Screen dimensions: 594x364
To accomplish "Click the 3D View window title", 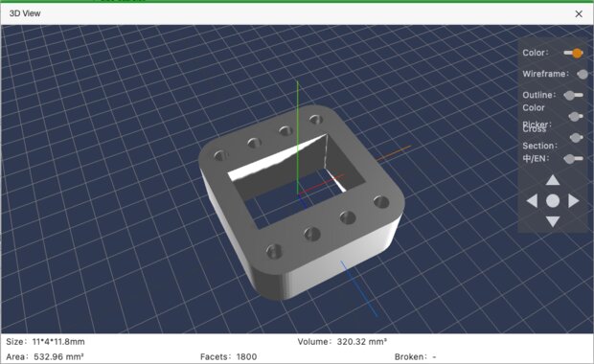I will click(x=25, y=13).
